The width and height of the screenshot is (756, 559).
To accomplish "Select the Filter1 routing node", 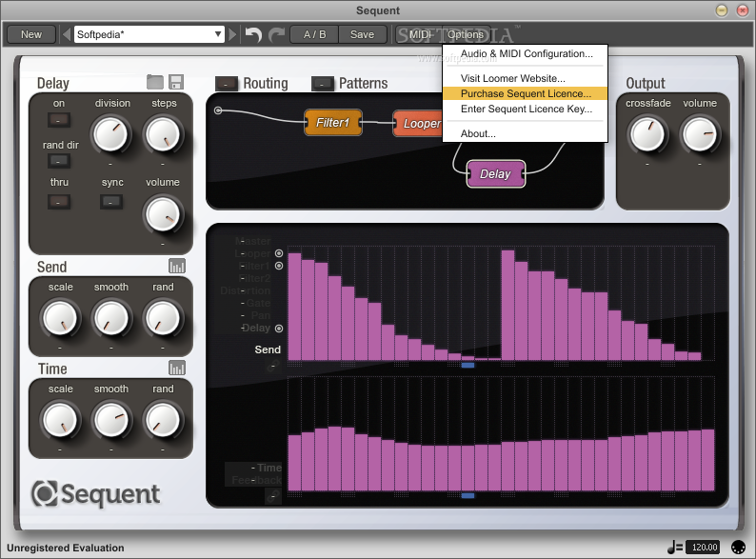I will tap(333, 123).
